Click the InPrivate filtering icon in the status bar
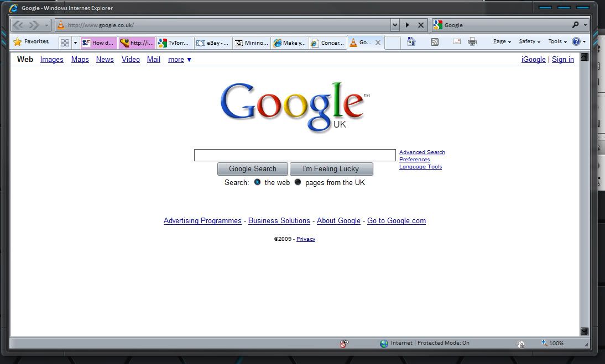The image size is (605, 364). (344, 344)
